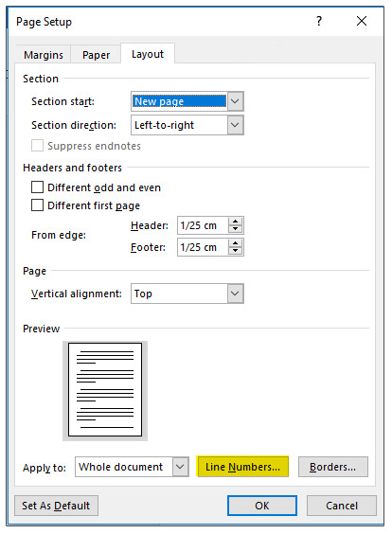Open the Section start dropdown
The width and height of the screenshot is (392, 534).
click(x=236, y=101)
